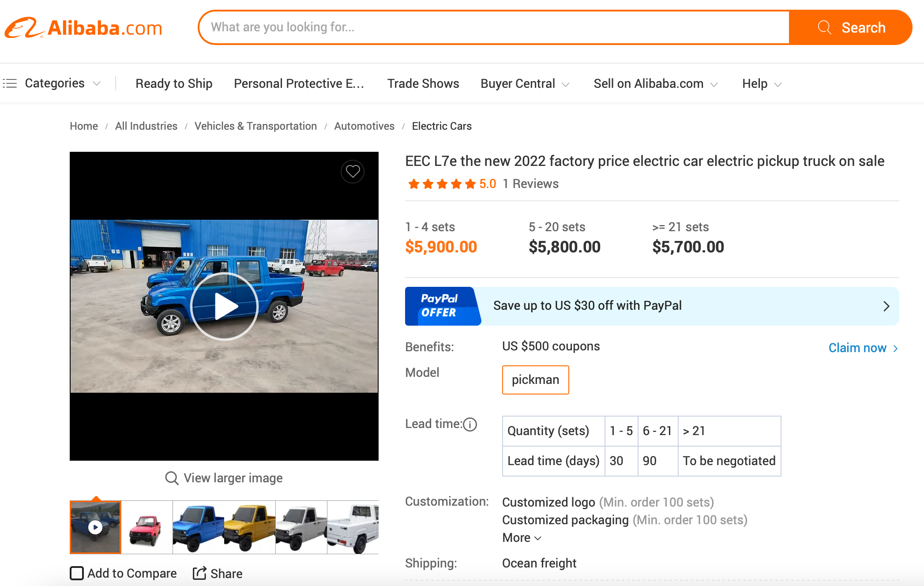The image size is (924, 586).
Task: Select the yellow pickup truck thumbnail
Action: tap(250, 527)
